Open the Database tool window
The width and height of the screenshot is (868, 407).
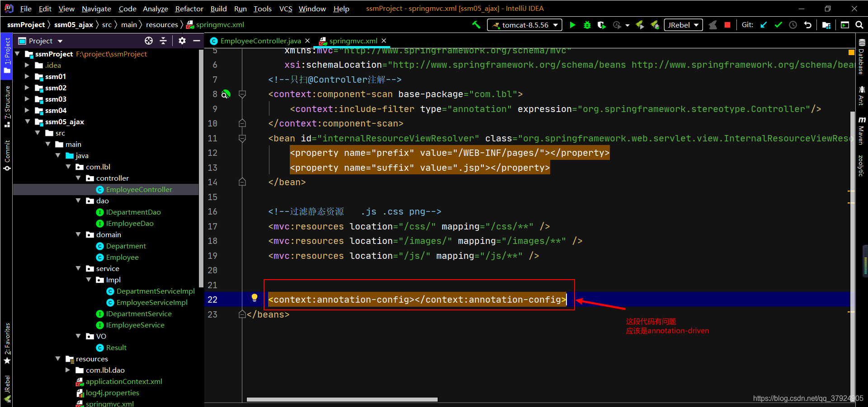[x=862, y=56]
